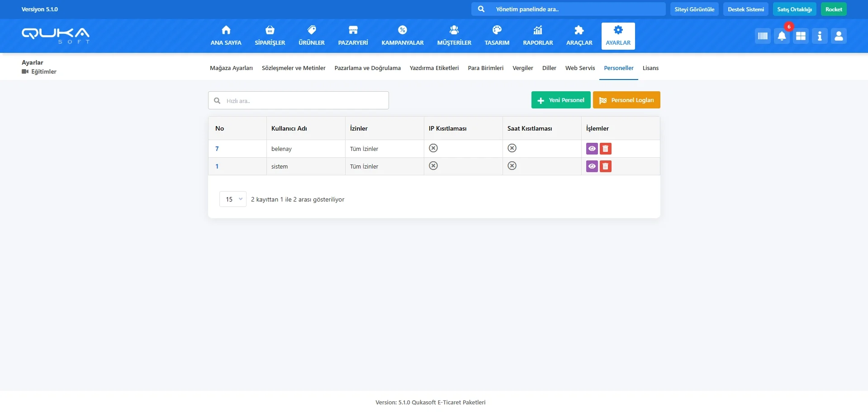Open the barcode scanner icon

click(763, 36)
